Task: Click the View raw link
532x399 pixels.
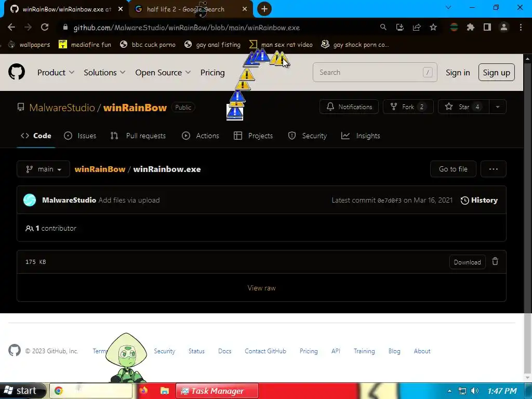Action: coord(262,288)
